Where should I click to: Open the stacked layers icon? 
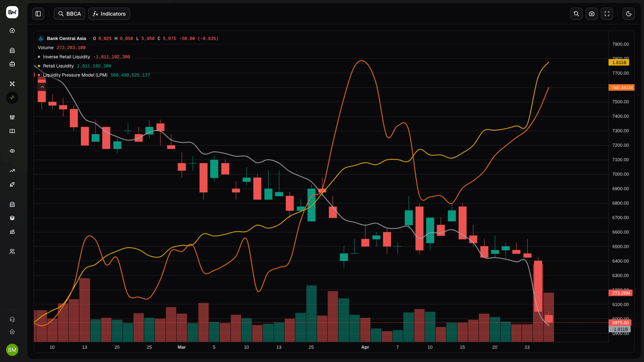coord(12,218)
